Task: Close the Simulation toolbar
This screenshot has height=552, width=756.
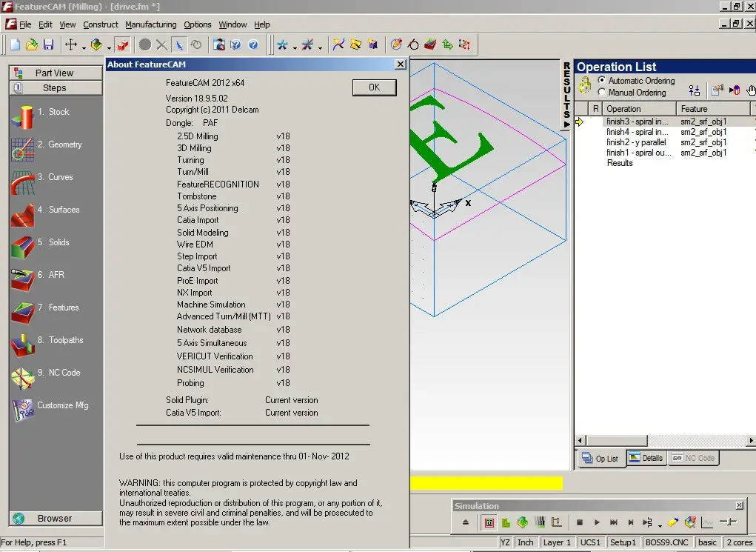Action: pyautogui.click(x=740, y=505)
